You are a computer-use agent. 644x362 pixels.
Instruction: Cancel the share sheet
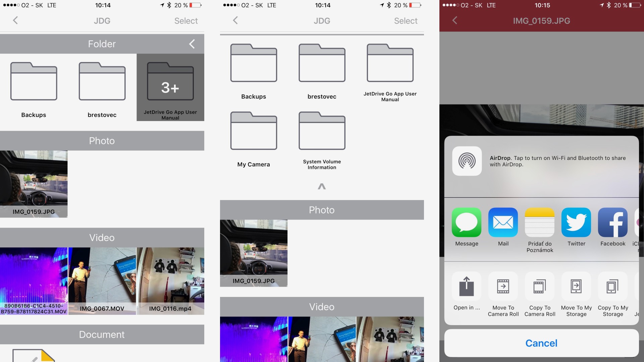coord(541,343)
